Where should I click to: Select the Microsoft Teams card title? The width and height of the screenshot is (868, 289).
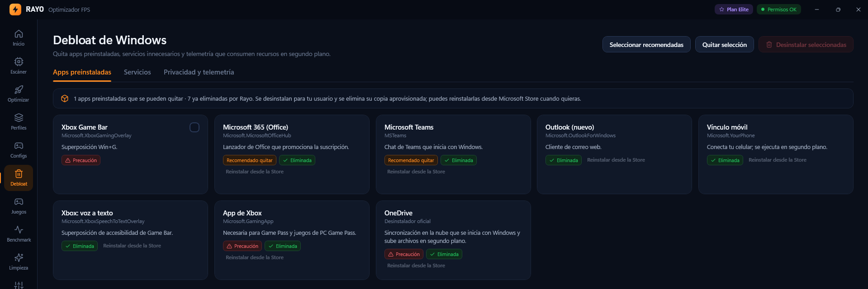(x=409, y=127)
